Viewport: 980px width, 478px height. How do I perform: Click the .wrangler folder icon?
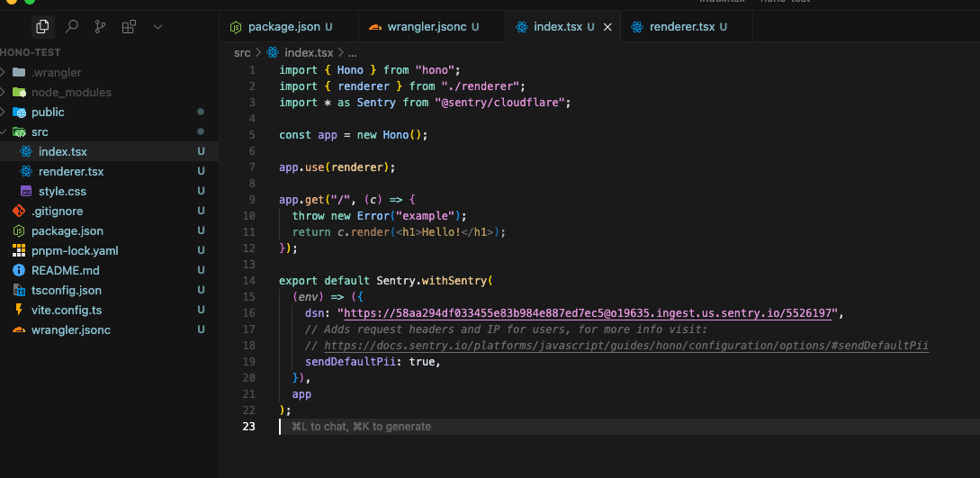pos(19,73)
